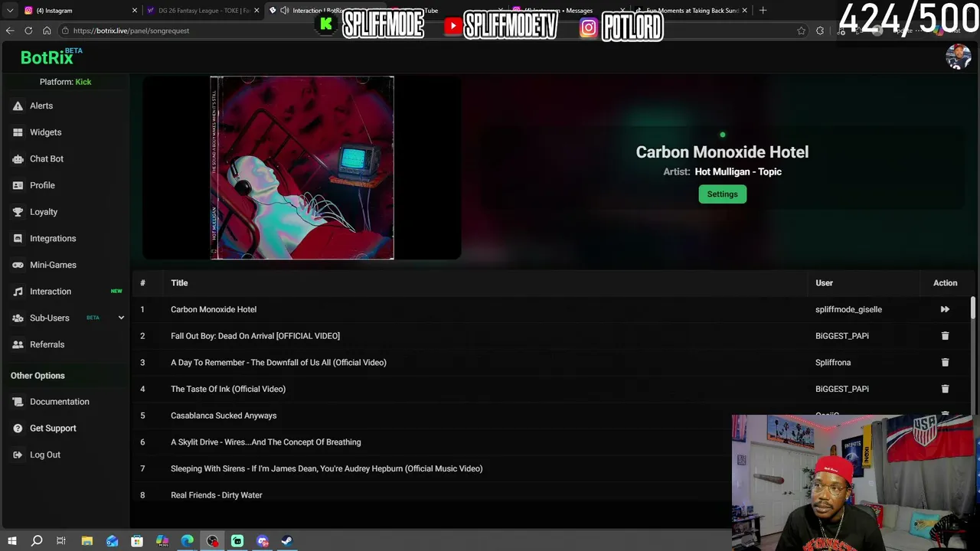Open Profile in the sidebar

coord(42,185)
